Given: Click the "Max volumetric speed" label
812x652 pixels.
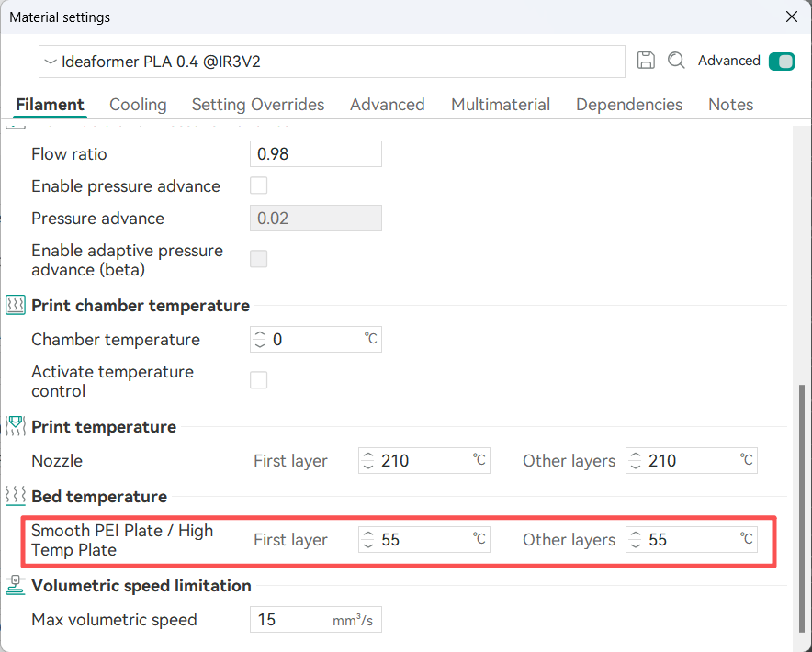Looking at the screenshot, I should click(x=114, y=619).
